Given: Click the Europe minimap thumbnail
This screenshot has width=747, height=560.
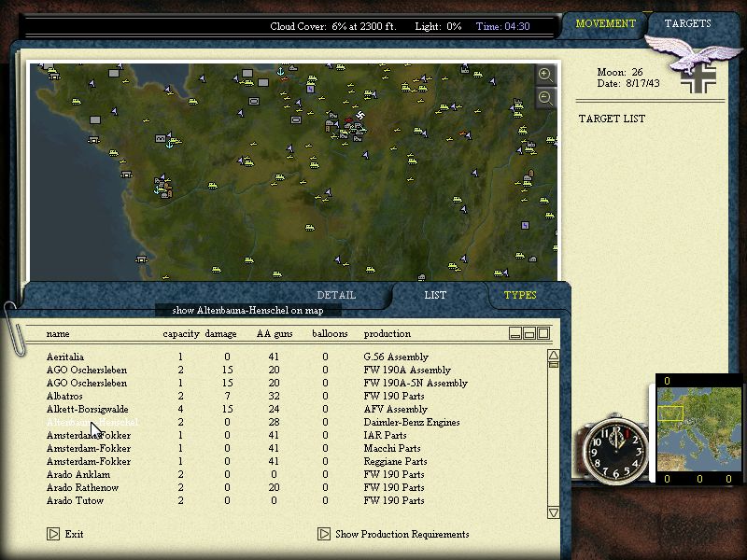Looking at the screenshot, I should point(699,428).
